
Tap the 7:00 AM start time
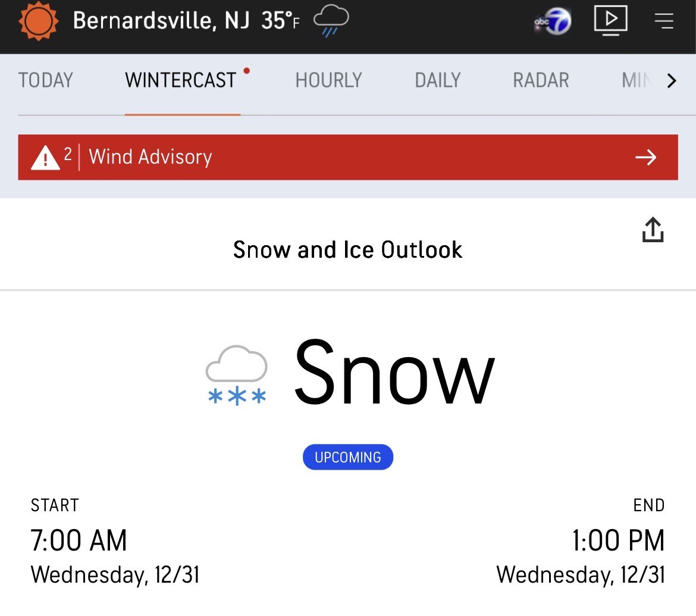tap(79, 540)
